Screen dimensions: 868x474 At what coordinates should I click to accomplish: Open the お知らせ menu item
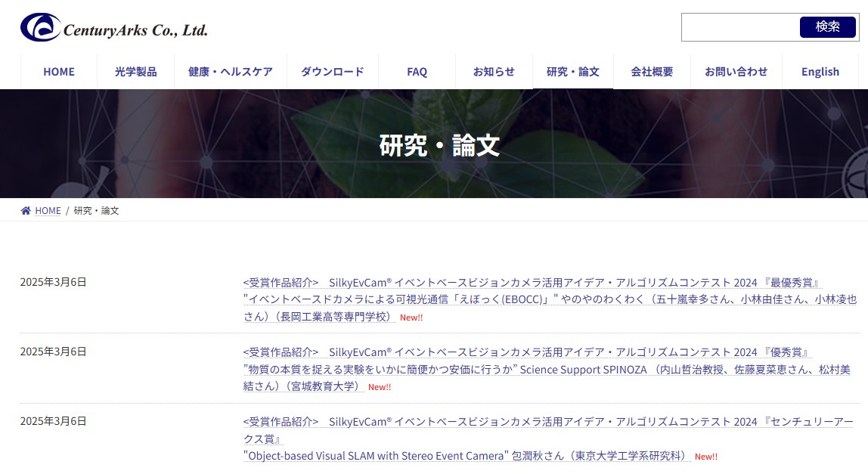(x=494, y=71)
